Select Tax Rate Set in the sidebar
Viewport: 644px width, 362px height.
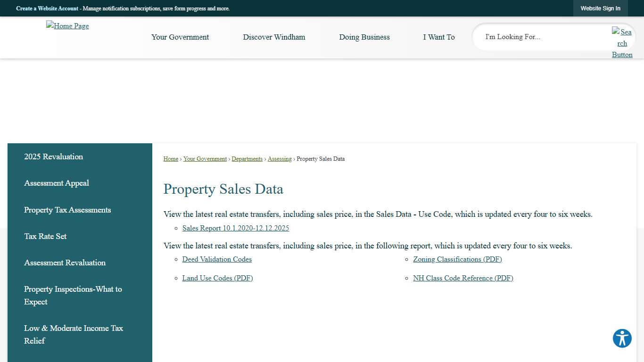click(x=45, y=236)
